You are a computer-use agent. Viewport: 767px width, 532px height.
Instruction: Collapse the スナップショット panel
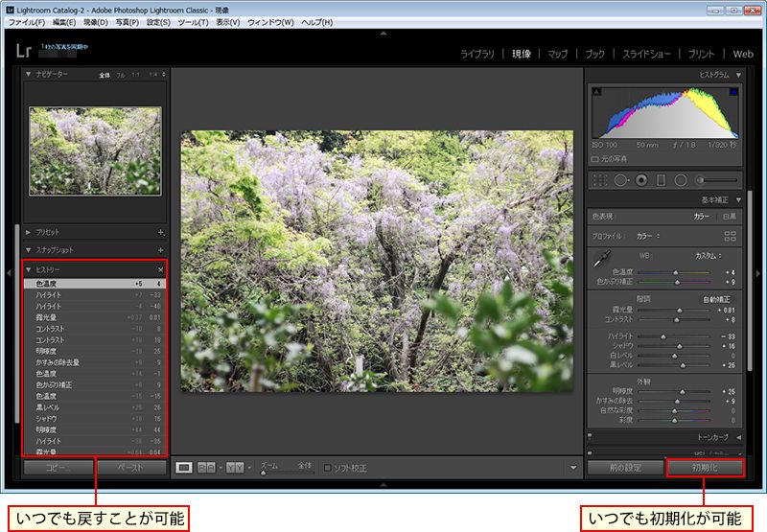[x=29, y=250]
